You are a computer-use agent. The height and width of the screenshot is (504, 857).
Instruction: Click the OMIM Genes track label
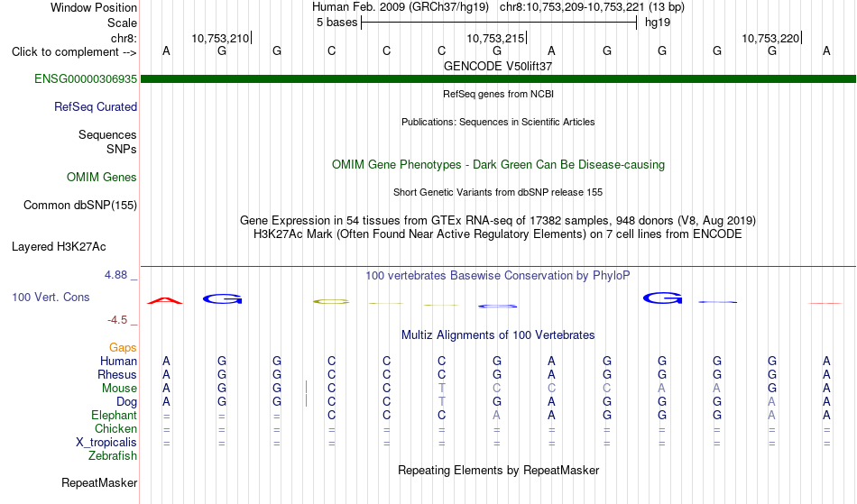click(102, 178)
